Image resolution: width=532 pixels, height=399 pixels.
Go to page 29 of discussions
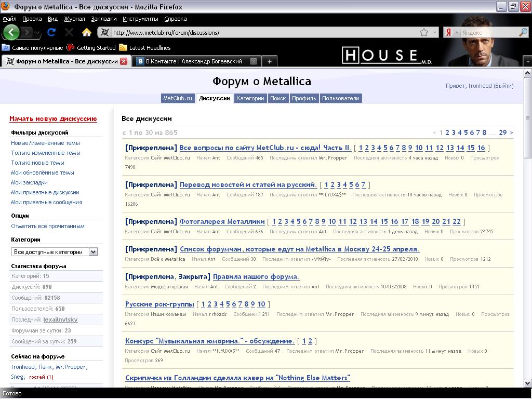pyautogui.click(x=502, y=132)
